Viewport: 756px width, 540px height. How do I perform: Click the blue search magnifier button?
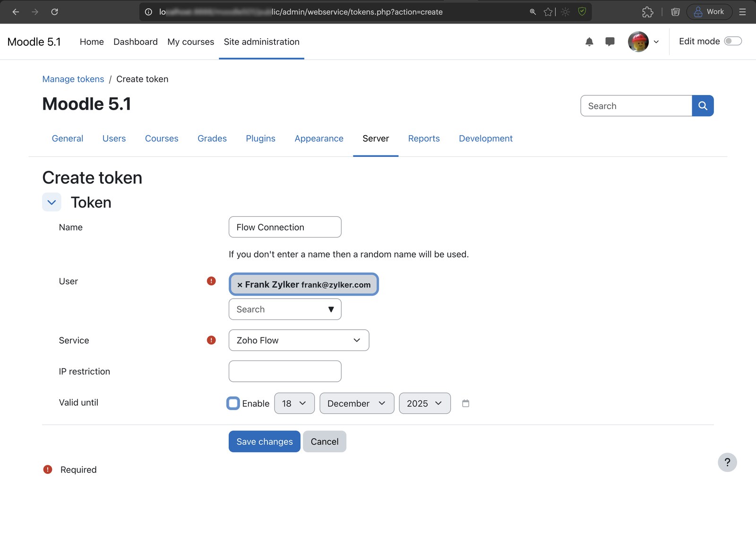point(703,106)
